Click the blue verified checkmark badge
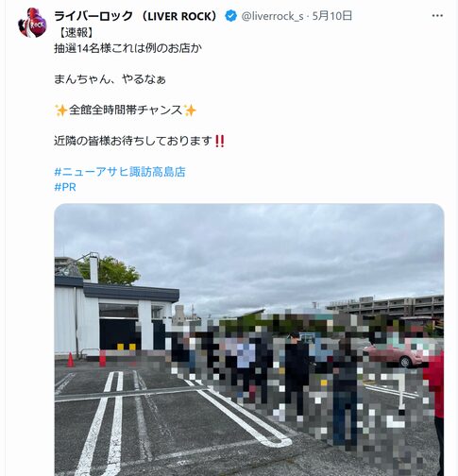458x476 pixels. [x=231, y=16]
